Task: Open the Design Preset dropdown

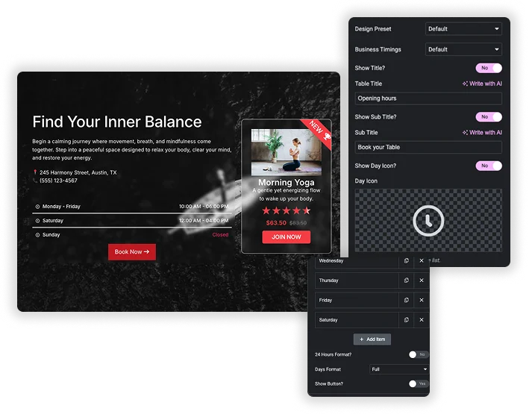Action: tap(463, 29)
